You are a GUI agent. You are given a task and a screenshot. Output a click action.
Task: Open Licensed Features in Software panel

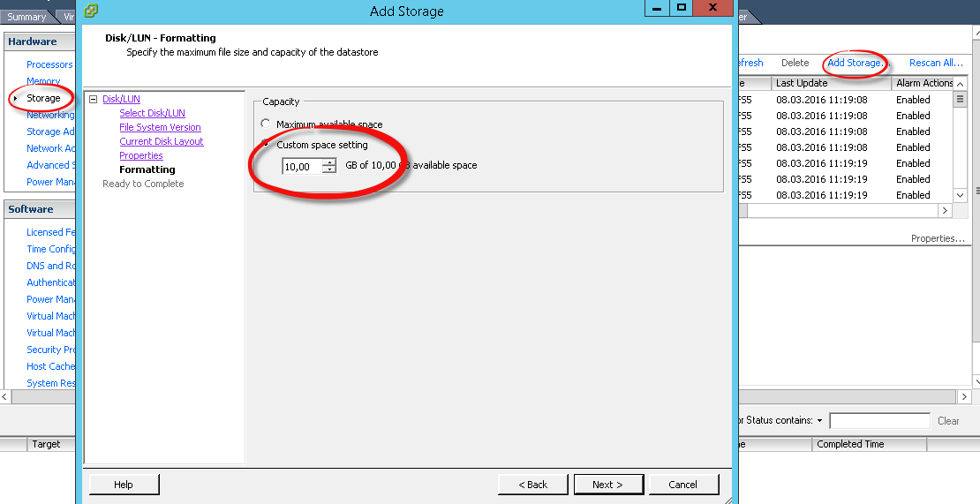50,232
